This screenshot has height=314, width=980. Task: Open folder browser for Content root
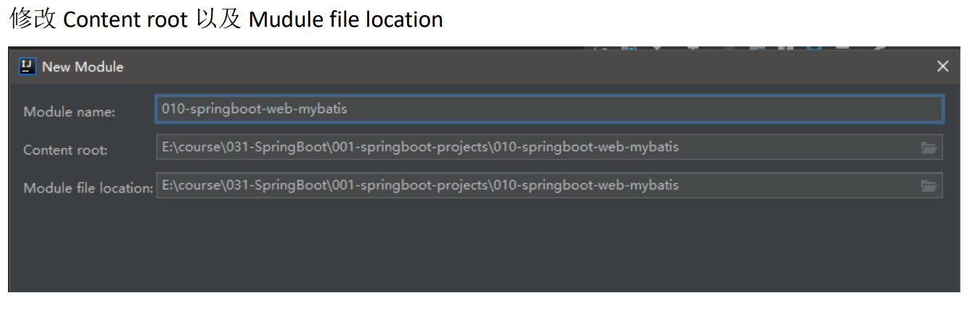(x=928, y=148)
